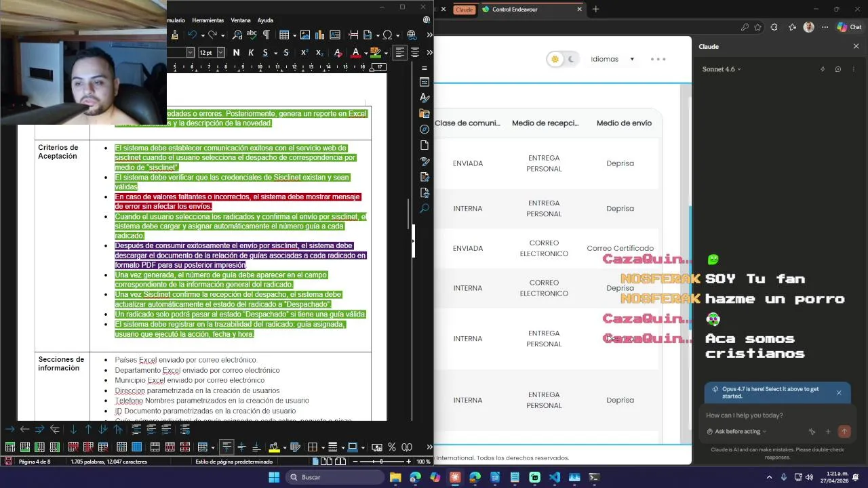Switch to Claude browser tab
Viewport: 868px width, 488px height.
pyautogui.click(x=465, y=9)
